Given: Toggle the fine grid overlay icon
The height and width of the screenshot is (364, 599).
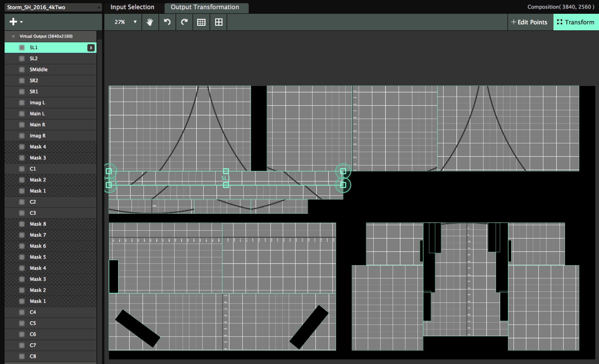Looking at the screenshot, I should point(201,22).
